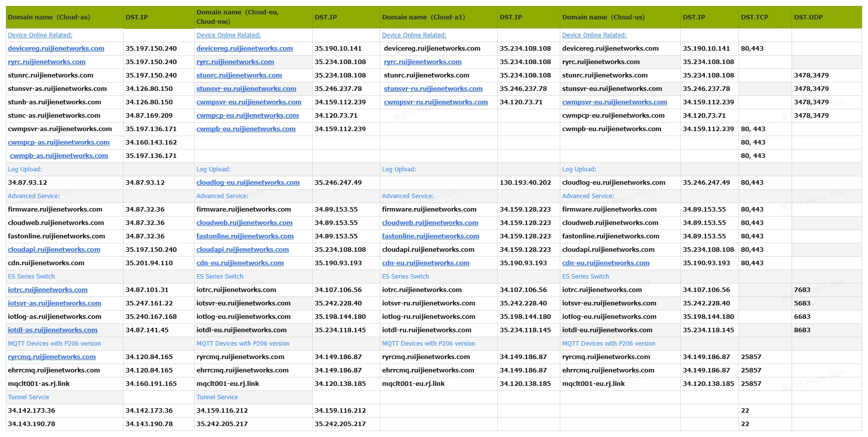Click the ryrc.ruijienetworks.com link in the Cloud-a1 column
868x437 pixels.
423,62
